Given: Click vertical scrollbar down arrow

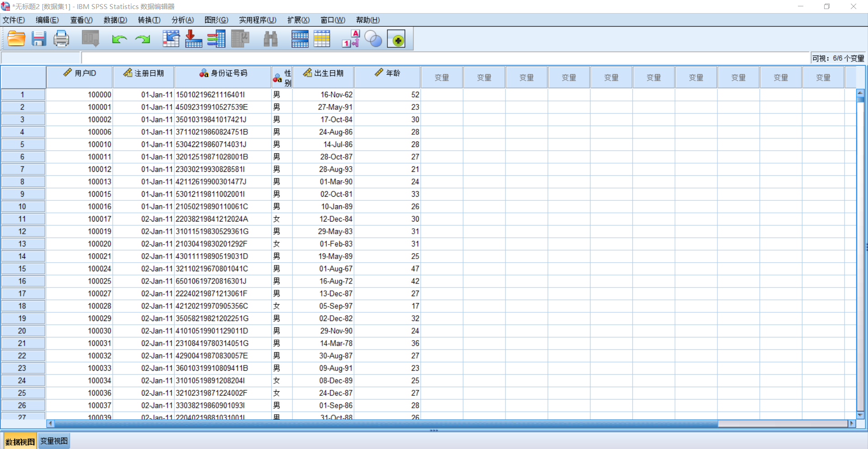Looking at the screenshot, I should coord(860,415).
